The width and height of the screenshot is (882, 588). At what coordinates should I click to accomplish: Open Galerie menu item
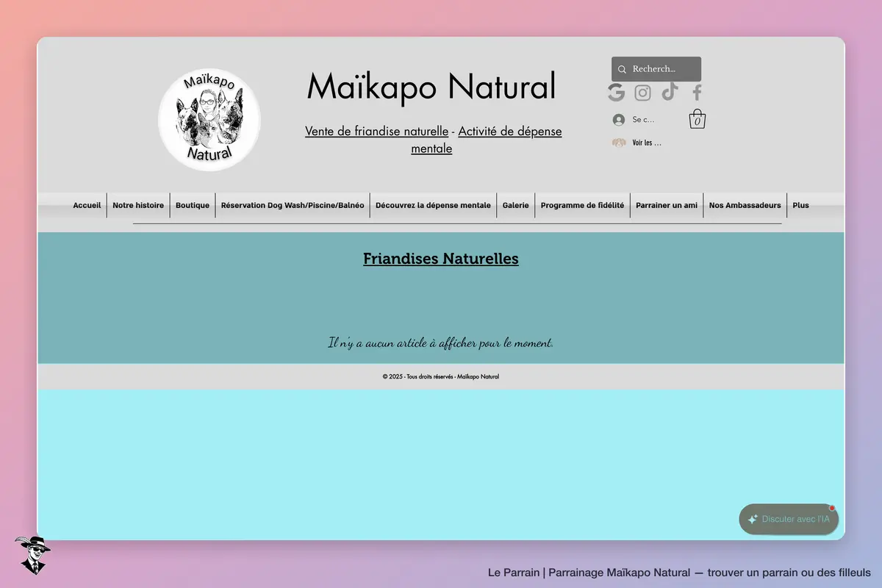click(x=516, y=206)
